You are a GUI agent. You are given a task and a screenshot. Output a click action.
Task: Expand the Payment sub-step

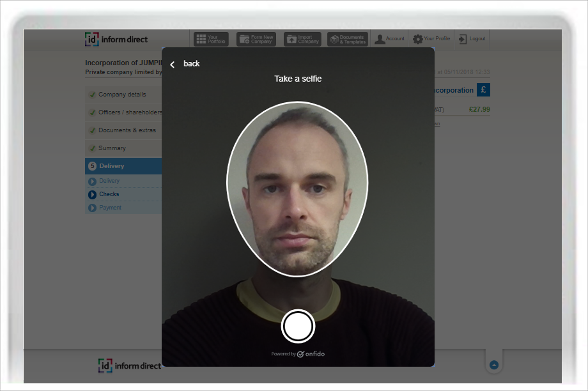point(93,208)
